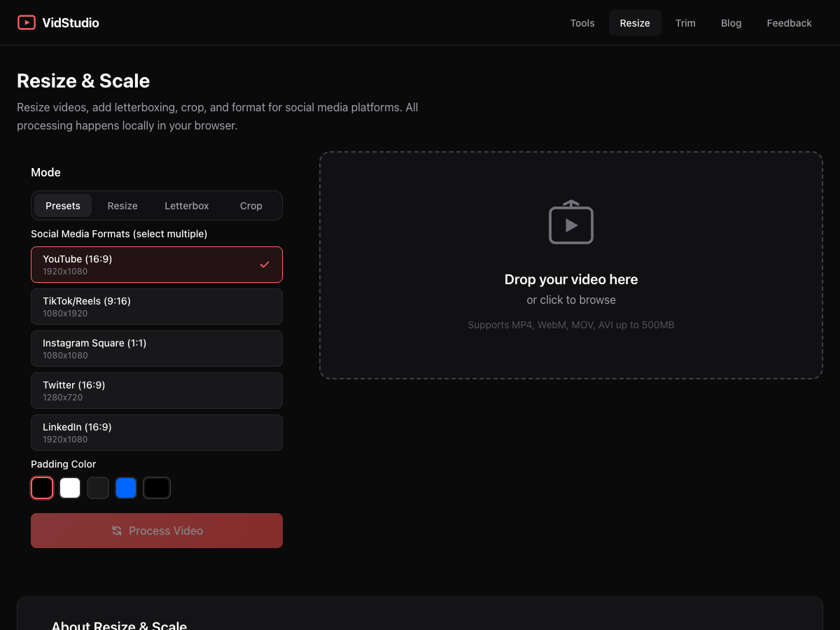Click the process arrows icon on Process Video
The height and width of the screenshot is (630, 840).
tap(117, 530)
